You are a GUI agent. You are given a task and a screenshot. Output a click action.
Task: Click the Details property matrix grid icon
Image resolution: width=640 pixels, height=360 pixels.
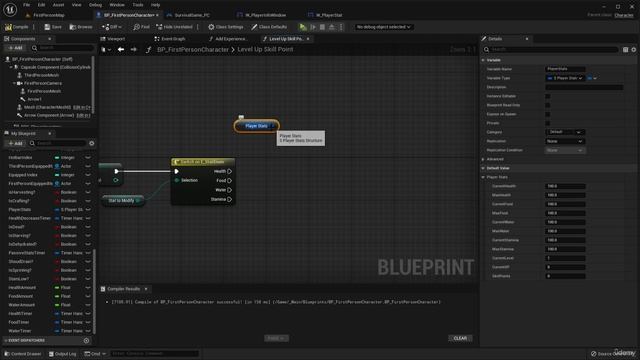625,49
